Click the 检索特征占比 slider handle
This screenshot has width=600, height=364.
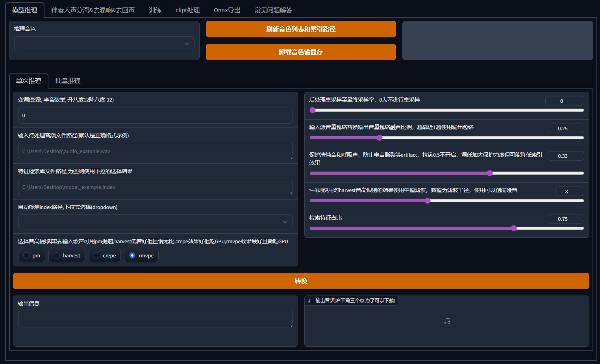(x=514, y=228)
